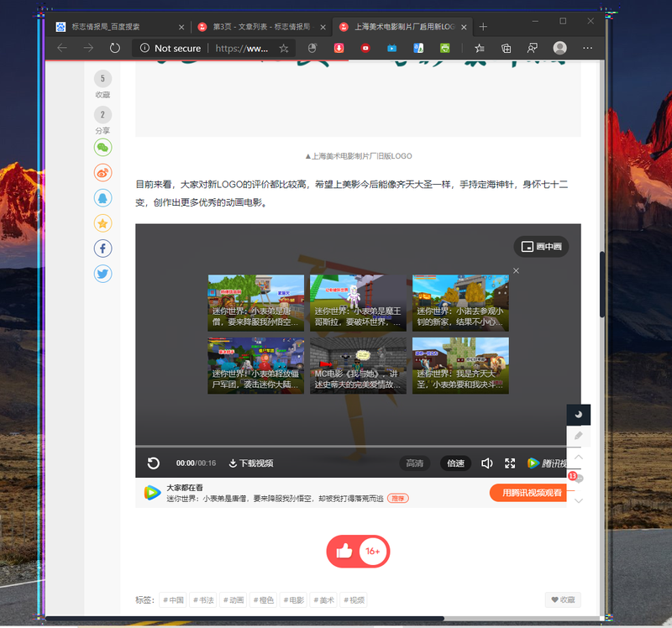Screen dimensions: 672x628
Task: Open the #书法 tag
Action: (x=202, y=599)
